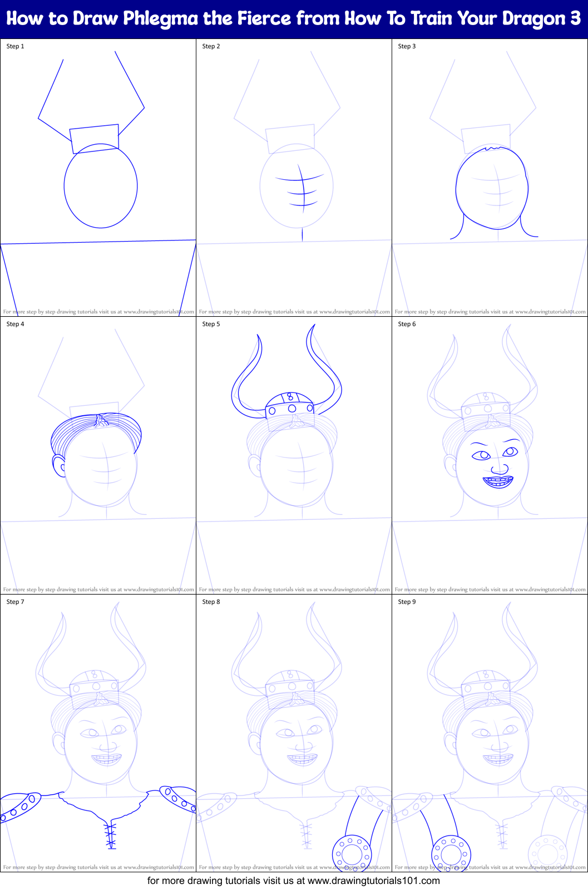Viewport: 588px width, 889px height.
Task: Click the bottom footer drawingtutorials101.com text
Action: click(294, 881)
